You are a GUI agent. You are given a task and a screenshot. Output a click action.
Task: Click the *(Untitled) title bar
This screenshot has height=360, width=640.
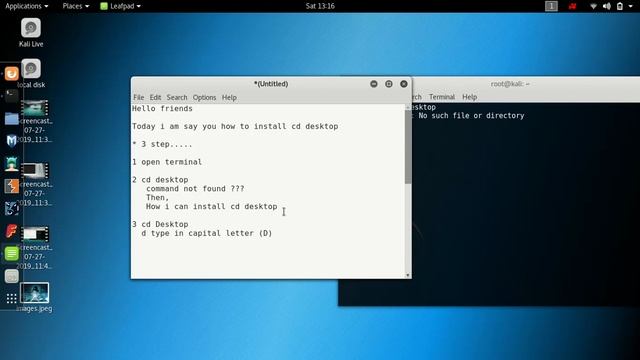271,84
